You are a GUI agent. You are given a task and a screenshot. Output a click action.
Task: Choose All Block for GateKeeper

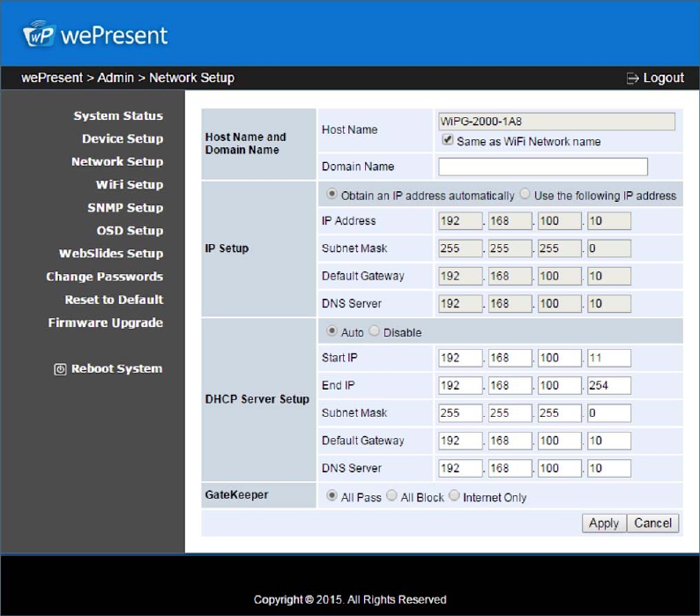click(x=391, y=495)
